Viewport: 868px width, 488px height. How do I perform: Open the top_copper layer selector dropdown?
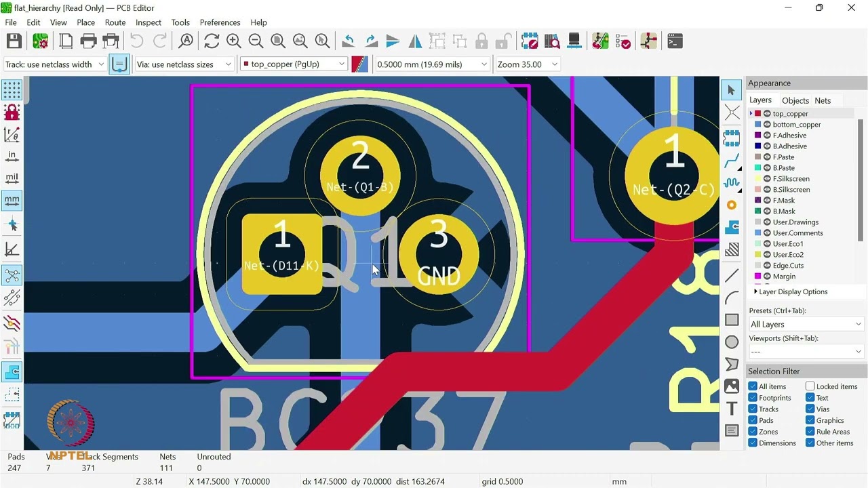point(294,64)
